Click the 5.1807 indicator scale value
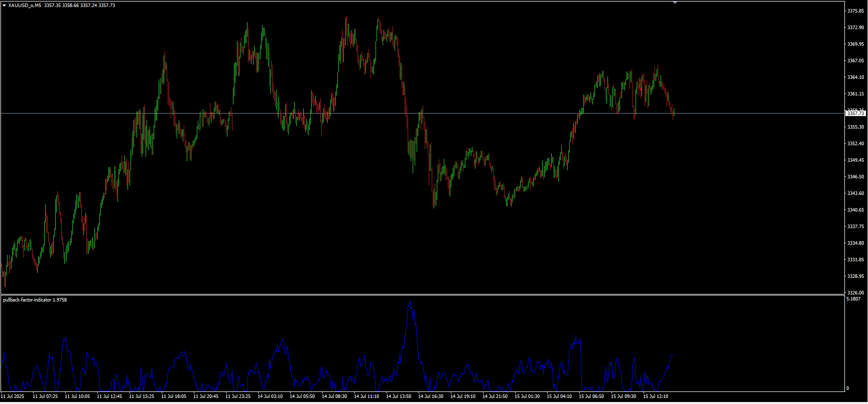 pos(853,299)
